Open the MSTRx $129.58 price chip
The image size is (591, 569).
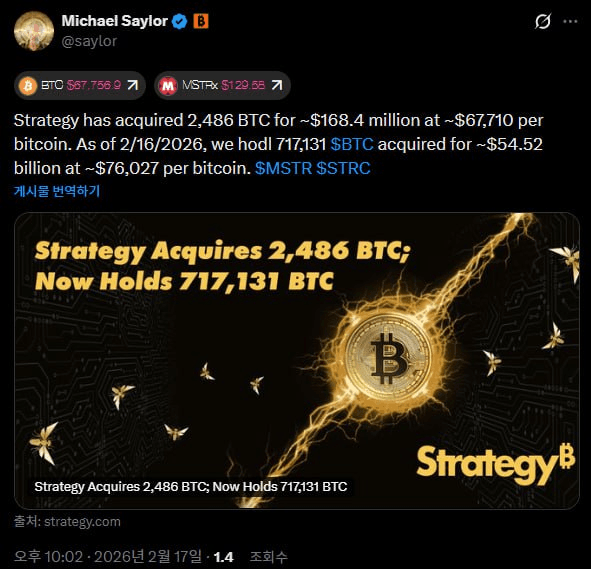click(x=222, y=86)
